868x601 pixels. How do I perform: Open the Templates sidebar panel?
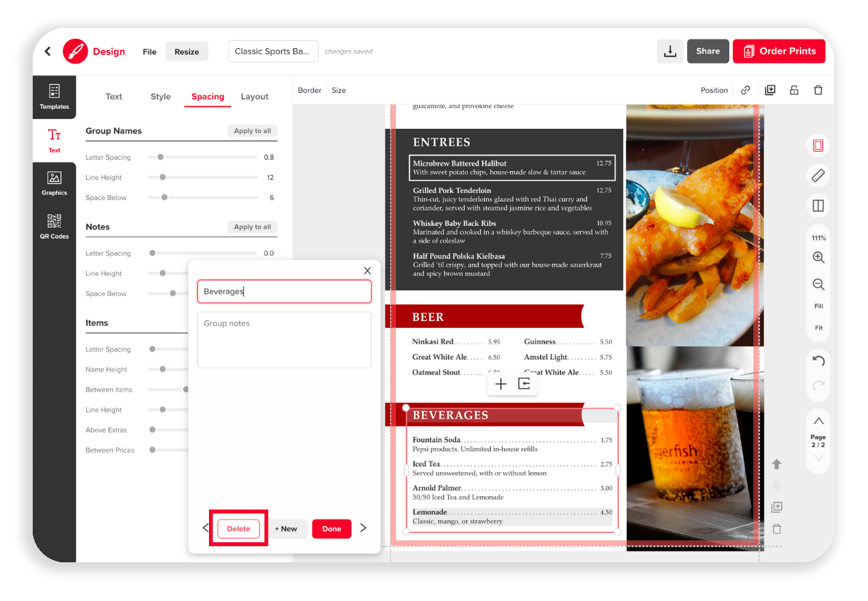click(54, 97)
